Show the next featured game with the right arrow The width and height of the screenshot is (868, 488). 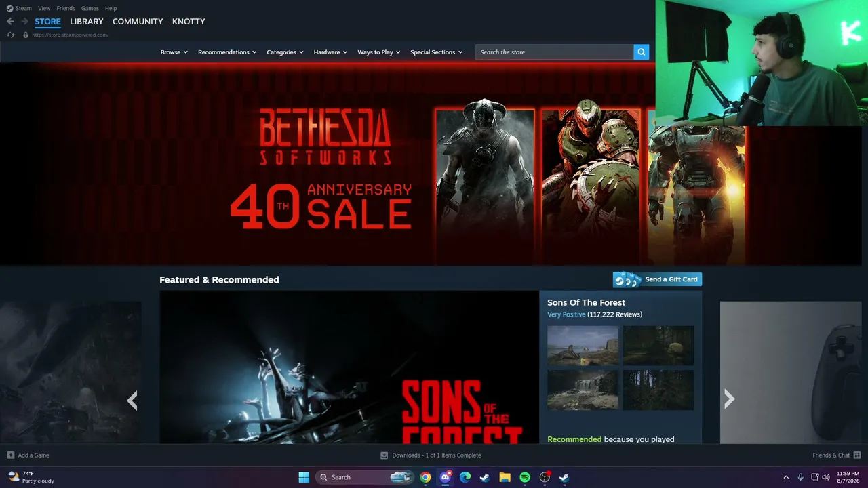pos(729,399)
